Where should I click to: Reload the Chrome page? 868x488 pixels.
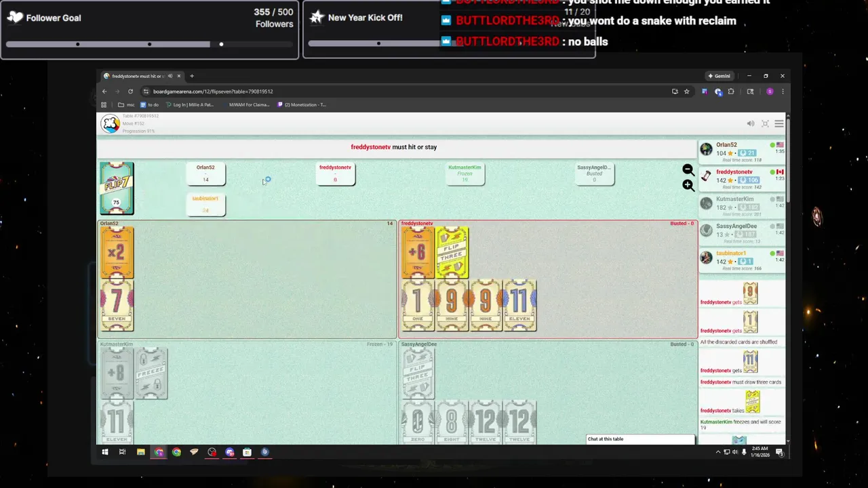pos(130,91)
